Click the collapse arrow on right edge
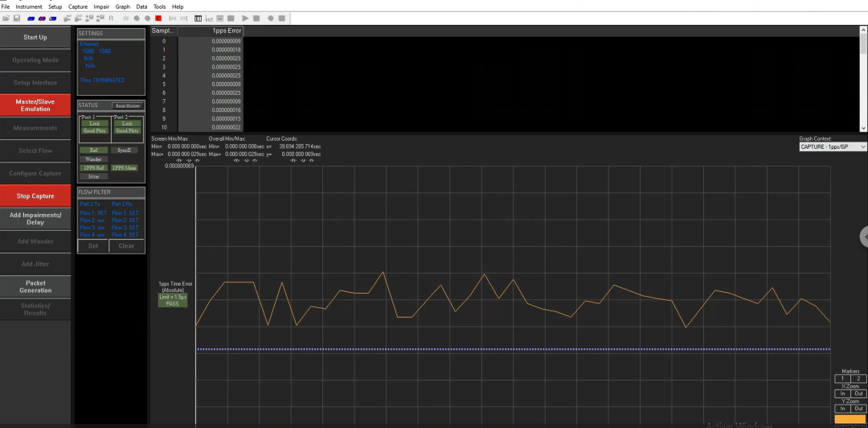 (864, 237)
